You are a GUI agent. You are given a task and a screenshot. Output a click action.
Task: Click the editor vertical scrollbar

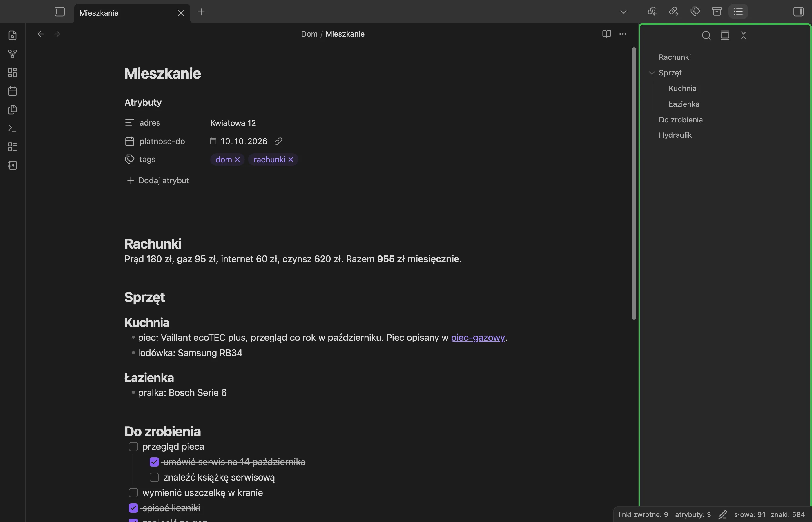[x=634, y=183]
